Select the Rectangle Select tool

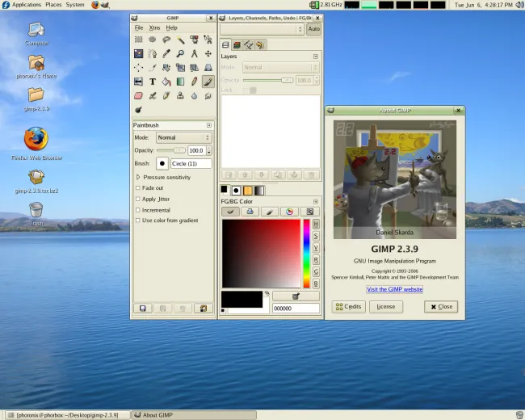(138, 40)
